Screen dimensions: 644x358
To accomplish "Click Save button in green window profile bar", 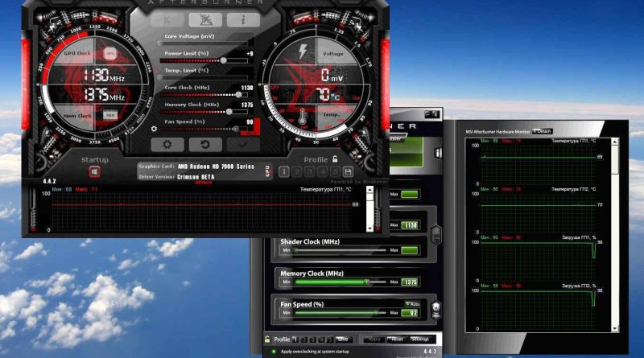I will tap(344, 339).
